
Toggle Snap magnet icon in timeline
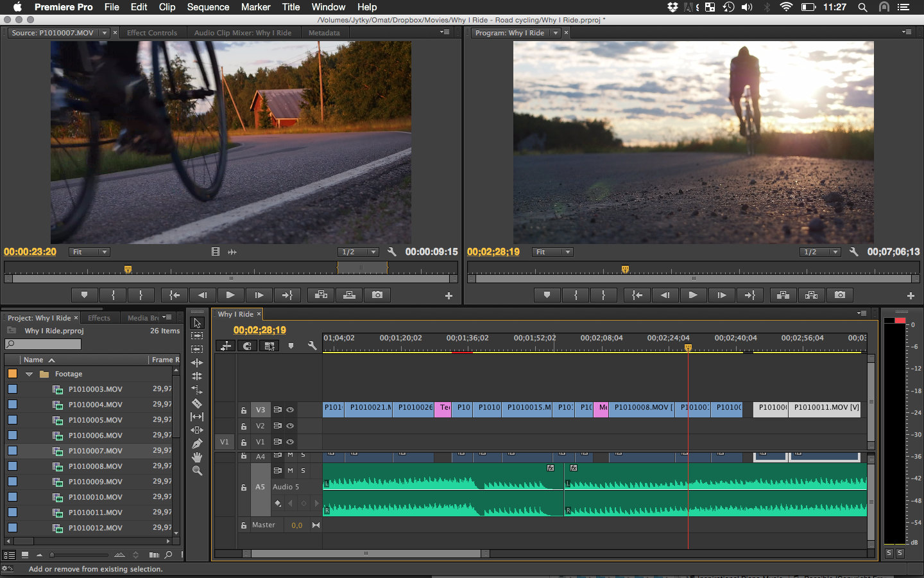coord(248,346)
